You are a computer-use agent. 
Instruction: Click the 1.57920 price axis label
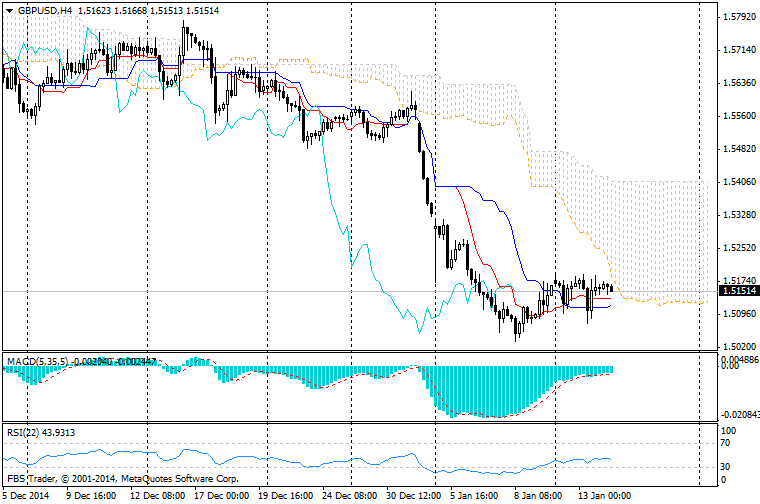739,17
